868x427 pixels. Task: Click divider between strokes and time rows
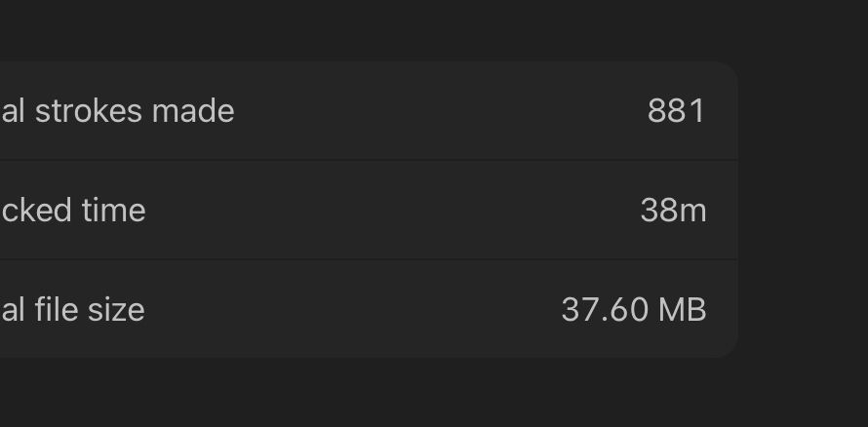[x=369, y=161]
